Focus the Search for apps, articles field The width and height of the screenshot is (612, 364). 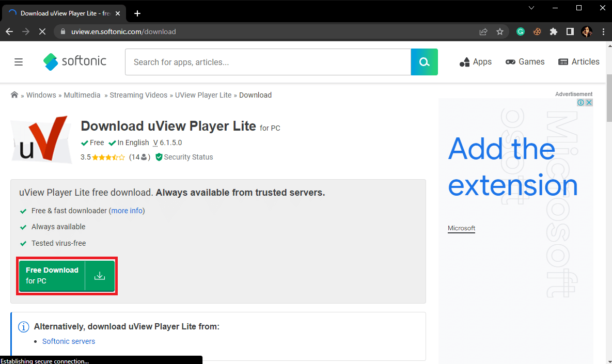[268, 62]
